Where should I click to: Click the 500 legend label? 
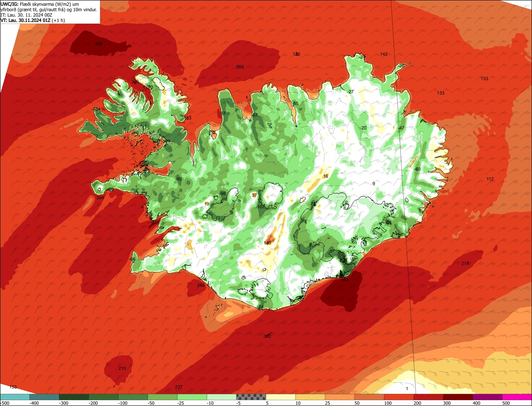pos(505,403)
